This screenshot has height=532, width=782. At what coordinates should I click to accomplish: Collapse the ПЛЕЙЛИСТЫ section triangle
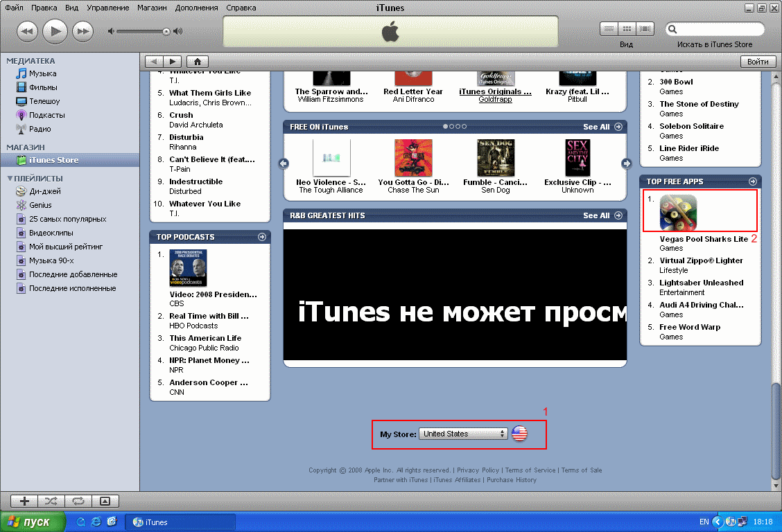point(10,179)
